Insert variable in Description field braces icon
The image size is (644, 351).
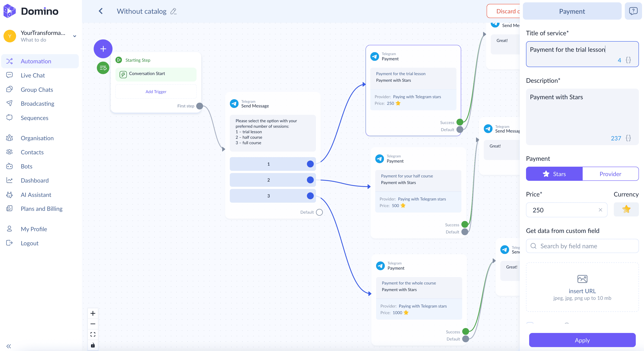628,138
